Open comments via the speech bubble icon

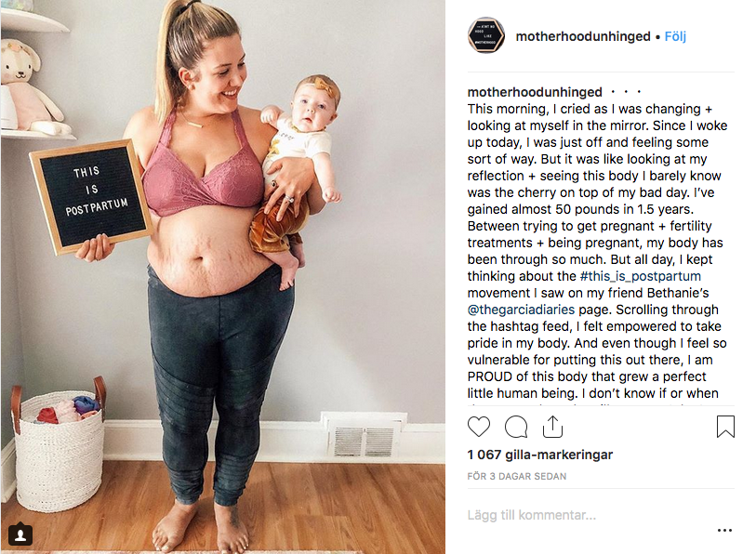516,427
